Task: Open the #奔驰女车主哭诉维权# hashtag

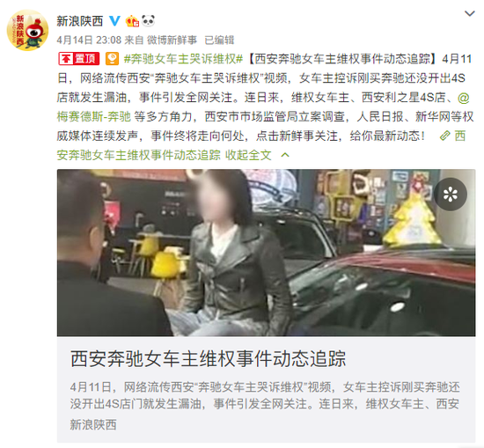Action: pyautogui.click(x=183, y=58)
